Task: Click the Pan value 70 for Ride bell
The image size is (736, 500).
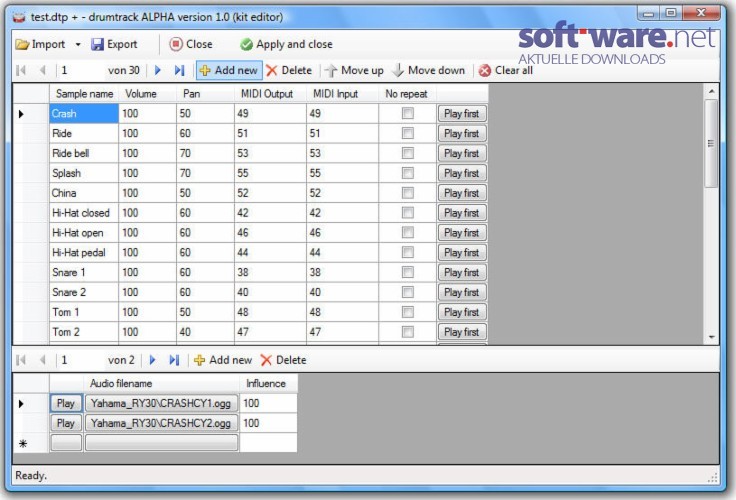Action: click(205, 153)
